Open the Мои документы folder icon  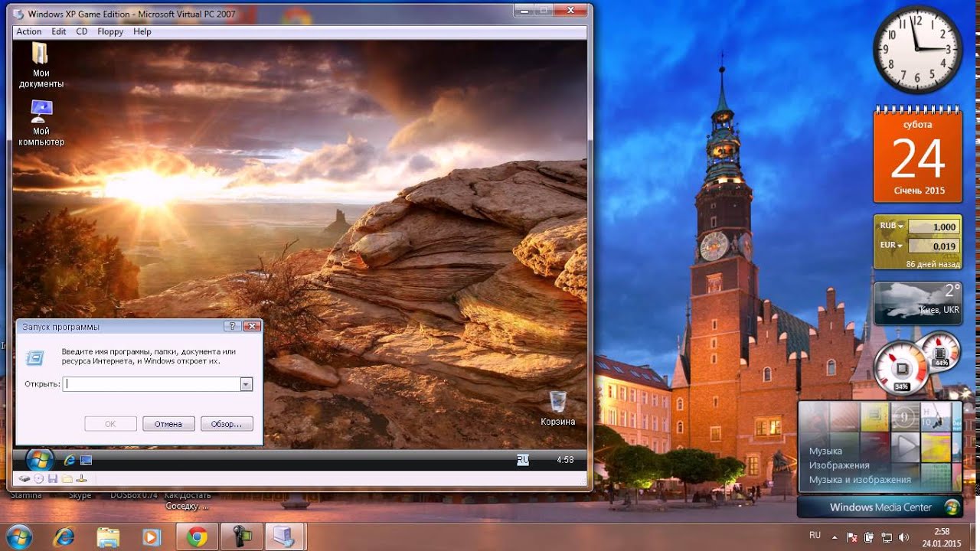pos(41,65)
